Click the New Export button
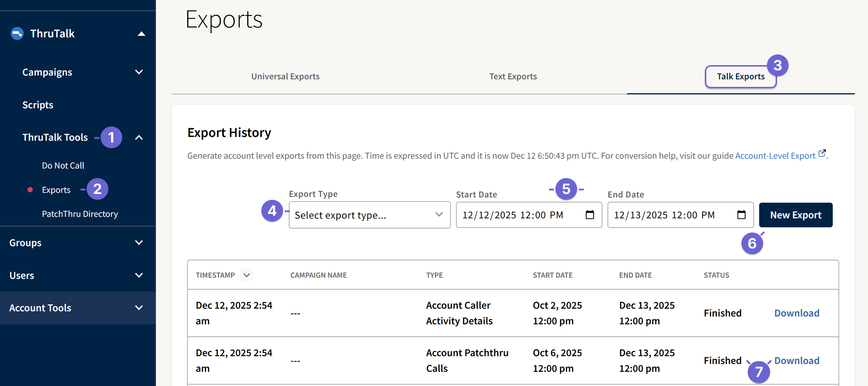 pos(796,215)
